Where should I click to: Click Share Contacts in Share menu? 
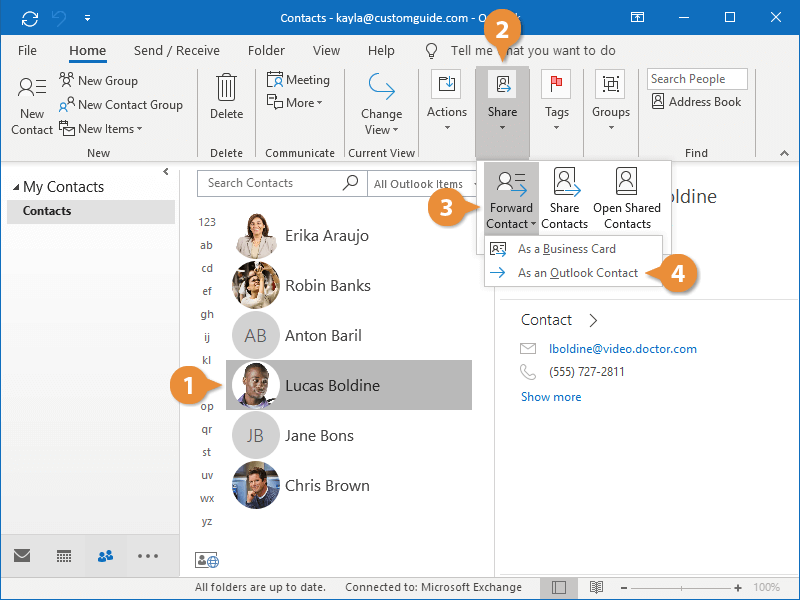564,198
